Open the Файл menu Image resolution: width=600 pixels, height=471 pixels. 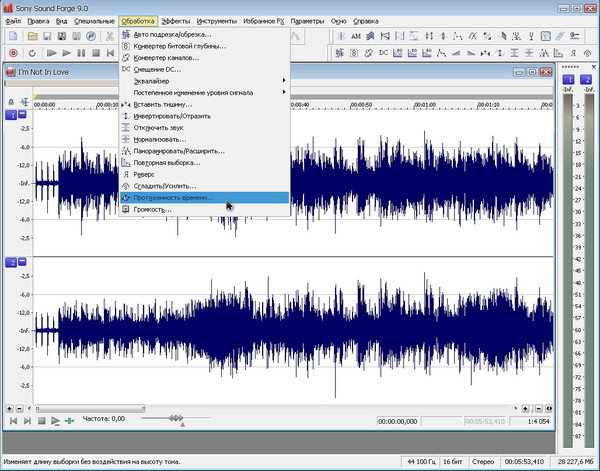[x=13, y=21]
